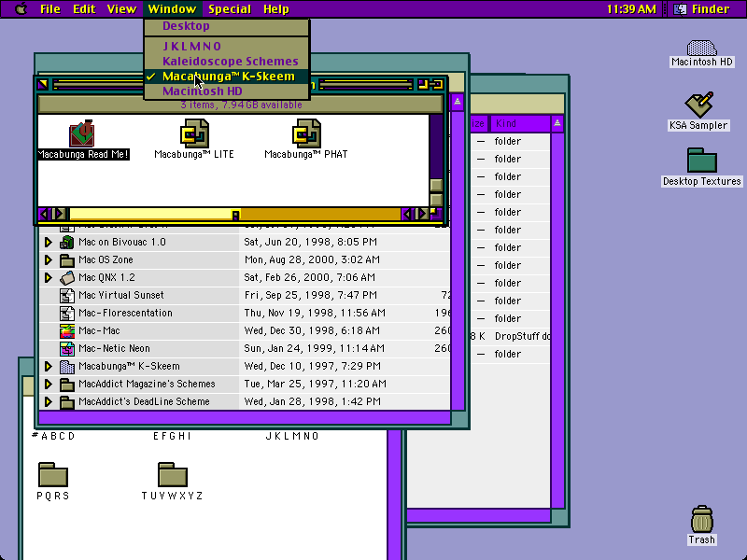The height and width of the screenshot is (560, 747).
Task: Choose Macintosh HD in the Window menu
Action: 227,91
